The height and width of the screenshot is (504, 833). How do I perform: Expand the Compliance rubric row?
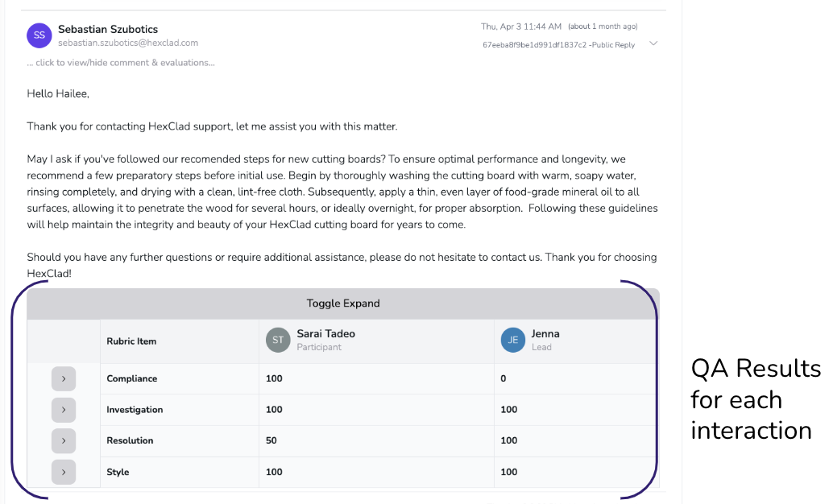point(64,378)
